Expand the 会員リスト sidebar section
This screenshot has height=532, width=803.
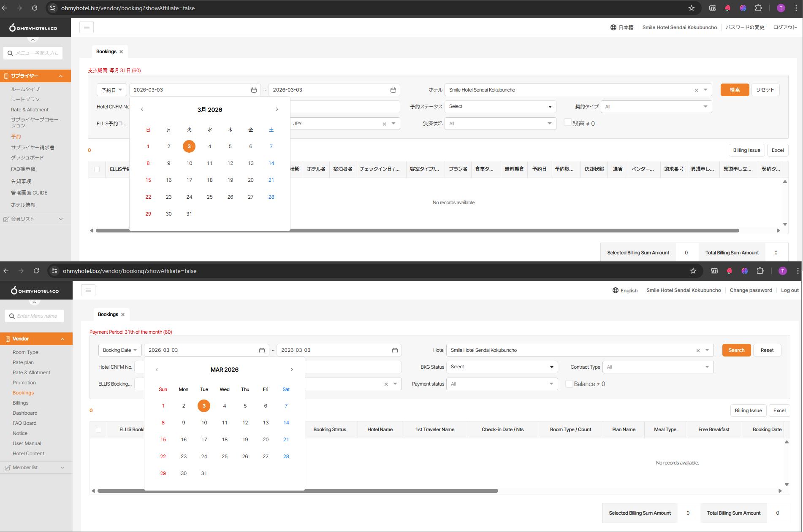point(35,219)
